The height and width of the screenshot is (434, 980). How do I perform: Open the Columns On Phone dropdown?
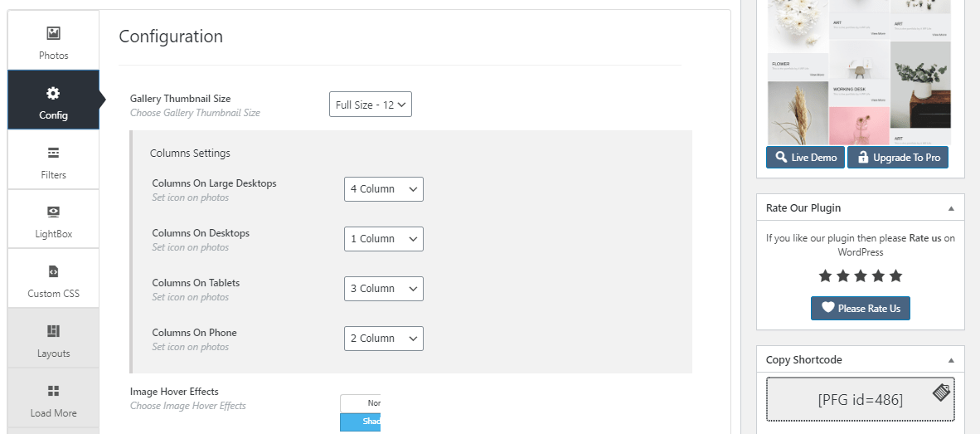click(x=384, y=339)
